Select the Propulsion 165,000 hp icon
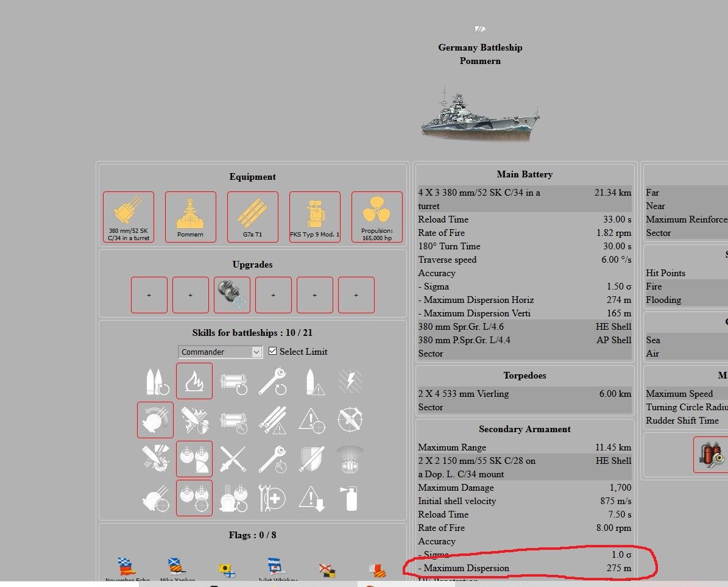This screenshot has height=587, width=728. click(x=377, y=217)
